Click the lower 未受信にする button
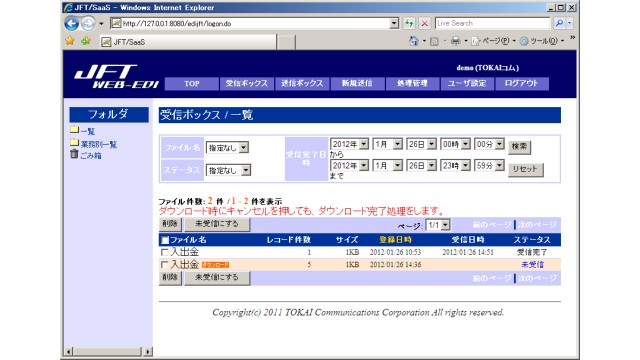Image resolution: width=640 pixels, height=360 pixels. (x=217, y=278)
